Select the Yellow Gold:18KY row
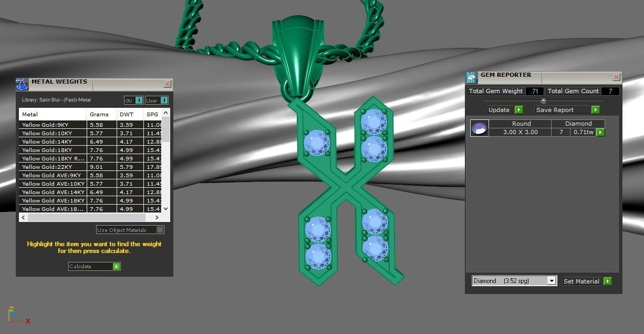The width and height of the screenshot is (644, 334). 90,150
